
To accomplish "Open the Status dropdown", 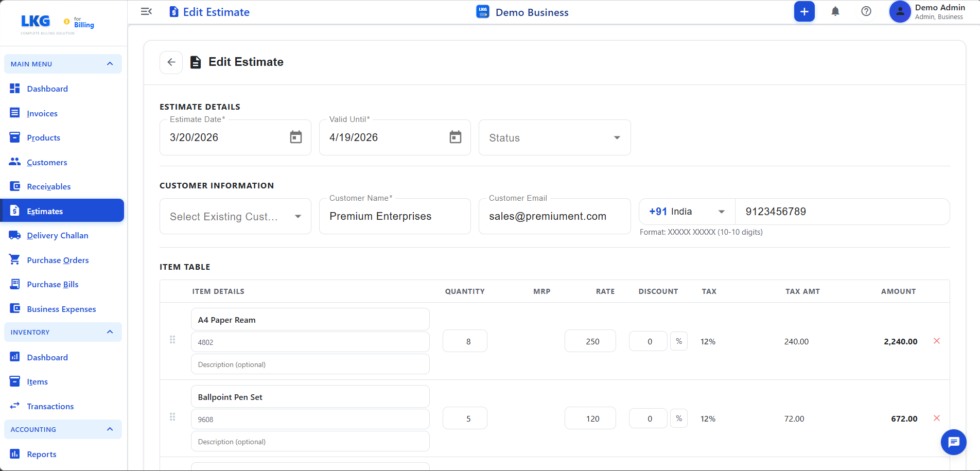I will pyautogui.click(x=555, y=137).
